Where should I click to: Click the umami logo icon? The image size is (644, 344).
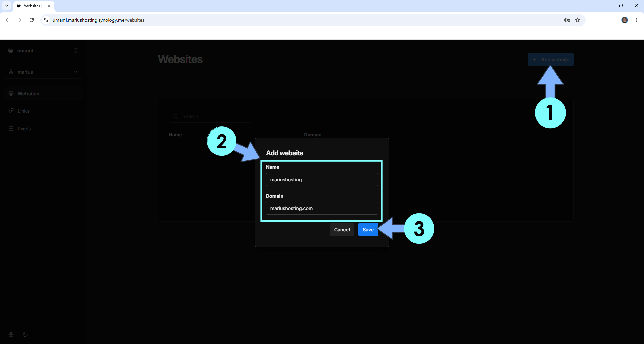[x=11, y=50]
